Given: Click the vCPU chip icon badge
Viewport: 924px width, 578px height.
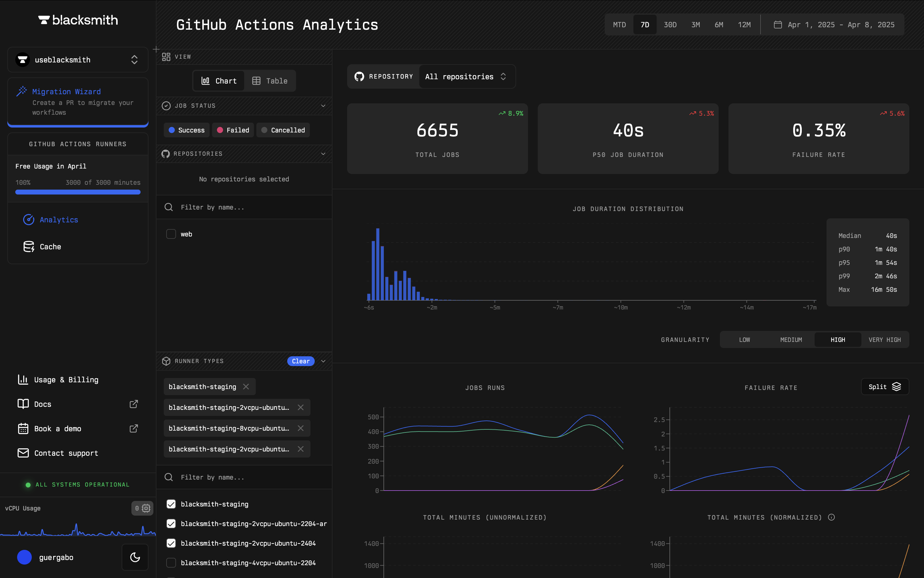Looking at the screenshot, I should click(x=142, y=508).
